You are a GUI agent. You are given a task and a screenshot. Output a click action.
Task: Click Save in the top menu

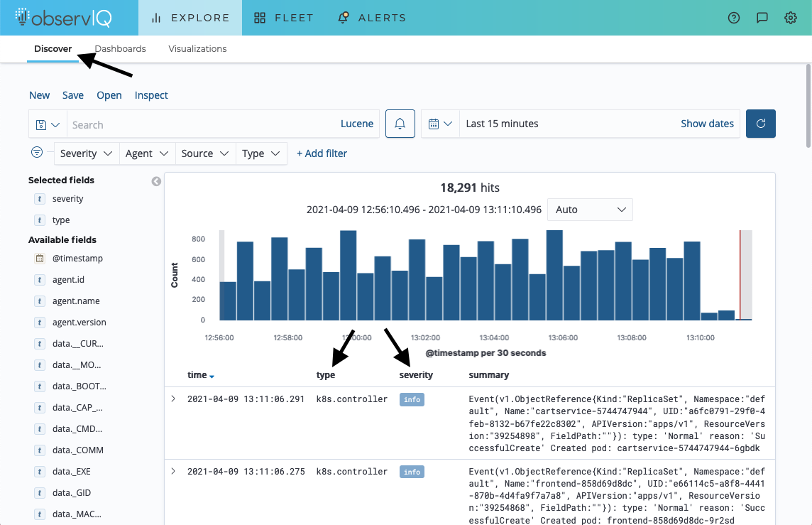pos(73,95)
